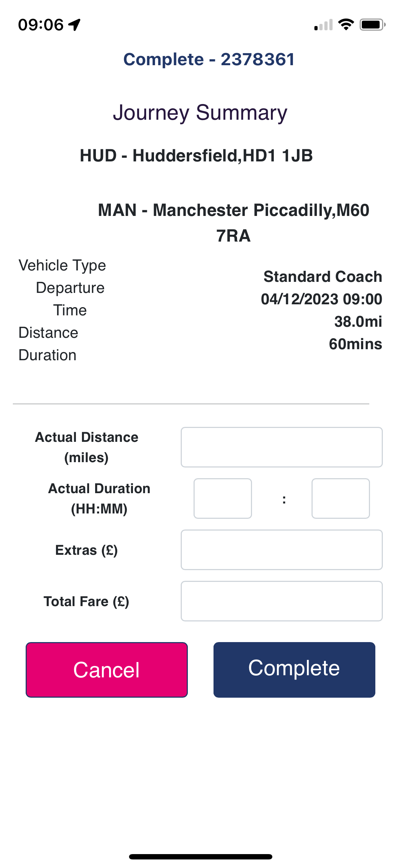Tap the location arrow icon in status bar
Image resolution: width=401 pixels, height=868 pixels.
[74, 25]
